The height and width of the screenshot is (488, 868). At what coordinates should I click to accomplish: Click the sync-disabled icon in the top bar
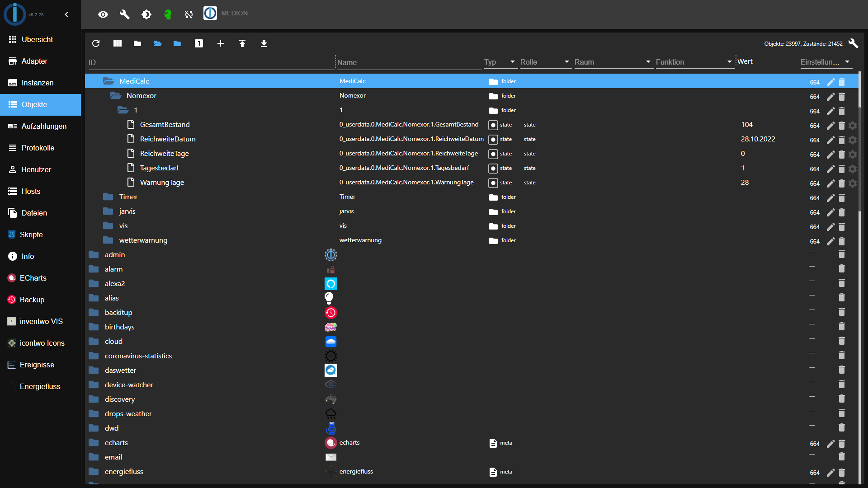pyautogui.click(x=189, y=14)
